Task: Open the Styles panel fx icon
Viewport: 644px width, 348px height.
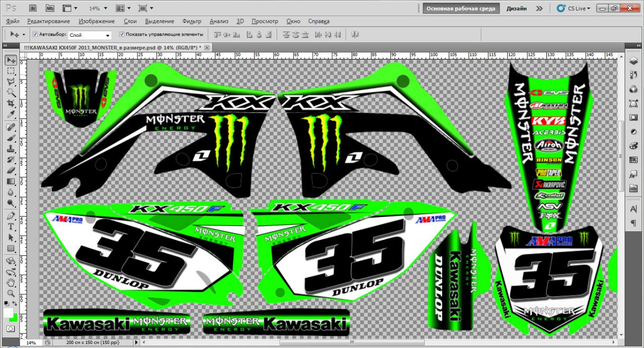Action: (633, 174)
